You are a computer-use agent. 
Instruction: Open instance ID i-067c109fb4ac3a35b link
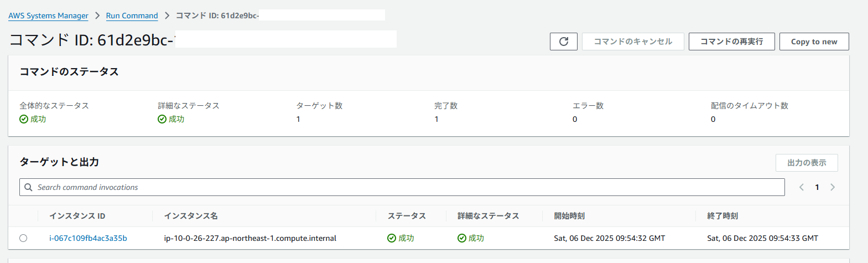88,238
